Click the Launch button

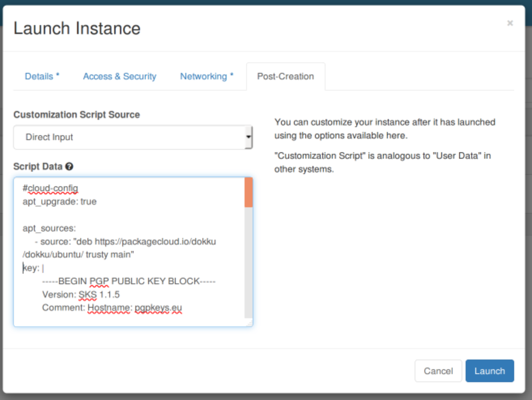point(489,371)
